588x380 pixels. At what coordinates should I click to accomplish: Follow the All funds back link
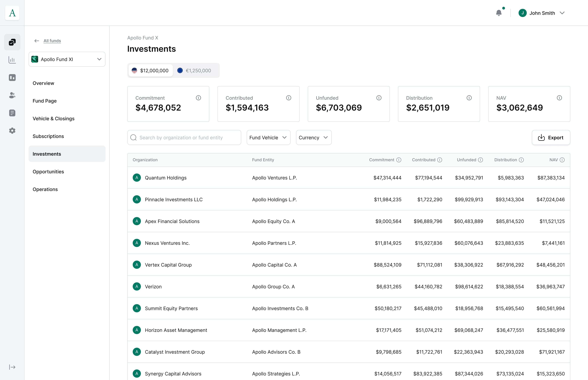click(x=52, y=41)
